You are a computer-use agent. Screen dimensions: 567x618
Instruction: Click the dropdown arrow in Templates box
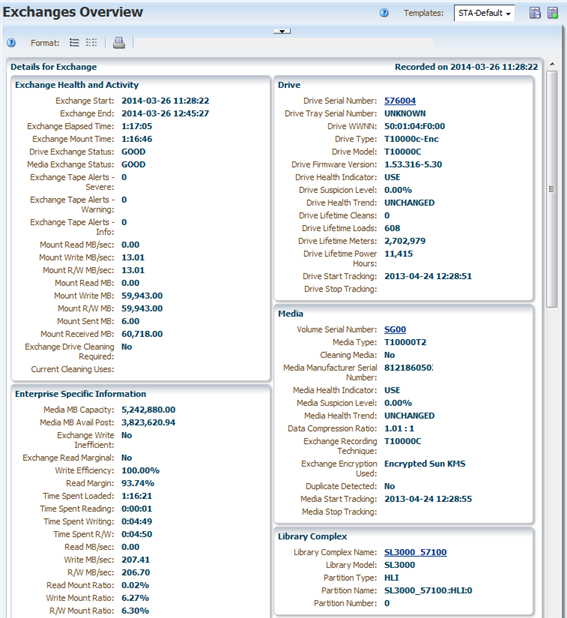[x=508, y=14]
